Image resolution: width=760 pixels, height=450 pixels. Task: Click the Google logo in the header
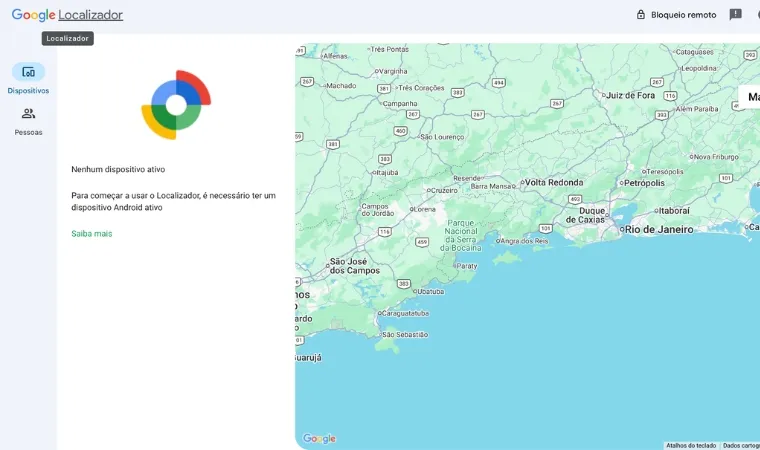33,15
